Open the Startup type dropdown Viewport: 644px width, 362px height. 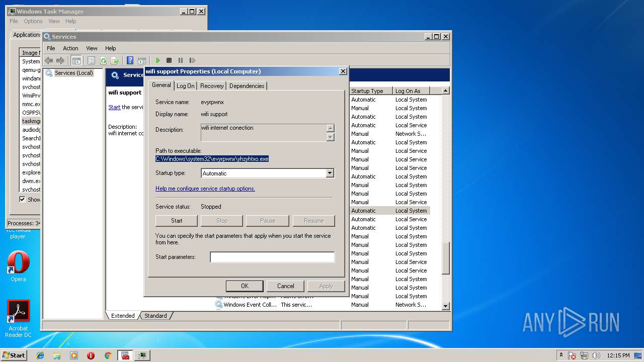point(330,173)
